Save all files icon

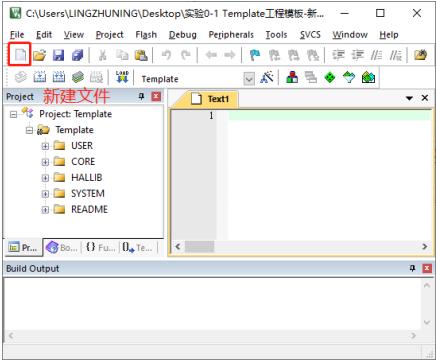(x=78, y=55)
